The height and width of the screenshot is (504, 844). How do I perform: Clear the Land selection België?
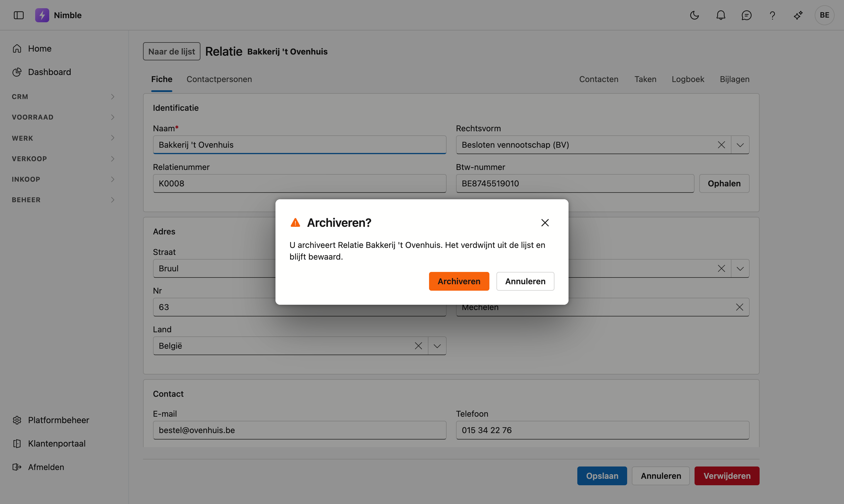tap(418, 346)
